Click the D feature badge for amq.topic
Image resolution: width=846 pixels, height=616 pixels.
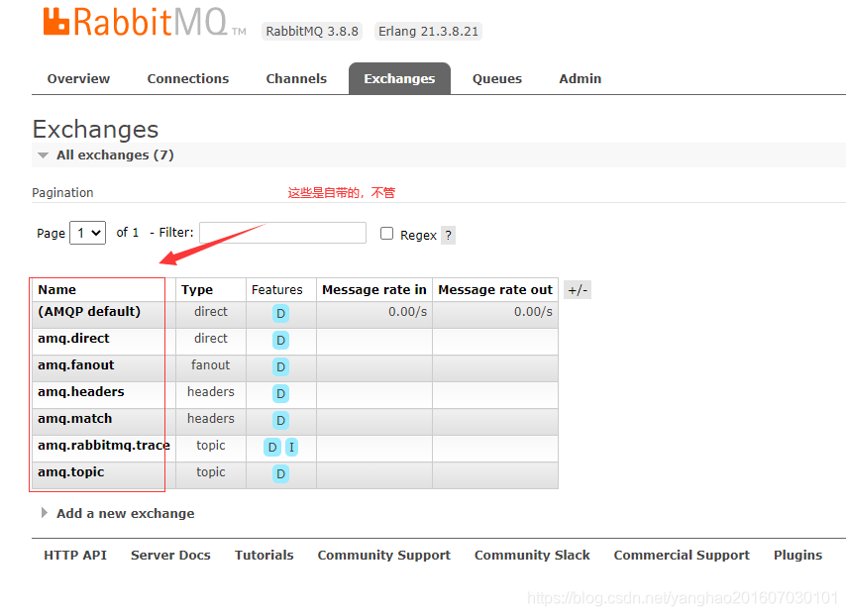(280, 473)
